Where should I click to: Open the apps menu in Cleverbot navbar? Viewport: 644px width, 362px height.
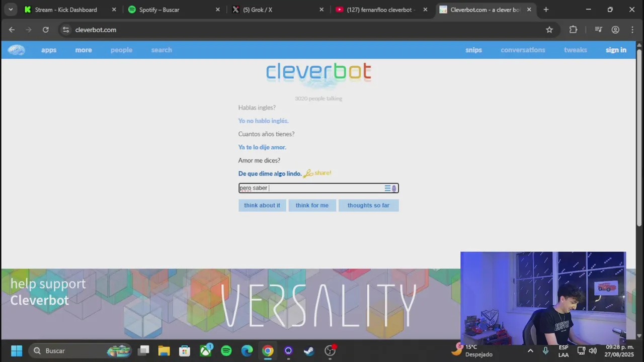[49, 50]
